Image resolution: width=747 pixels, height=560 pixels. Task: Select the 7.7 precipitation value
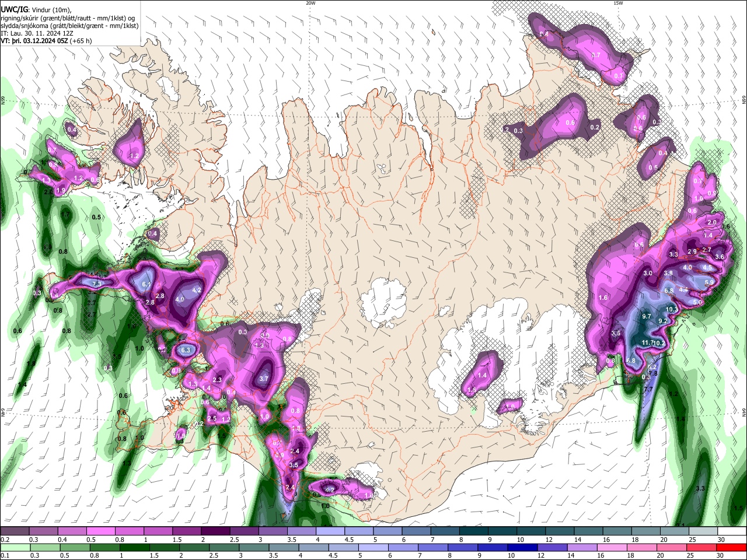[648, 389]
